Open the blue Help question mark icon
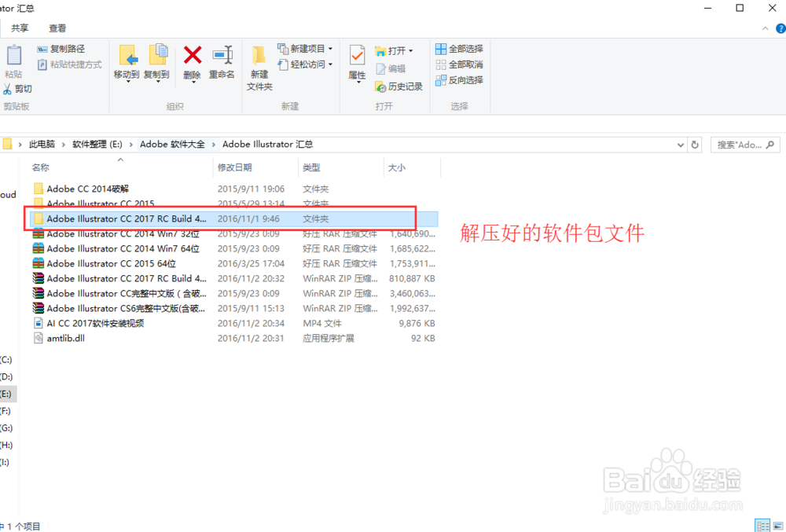The width and height of the screenshot is (786, 532). pyautogui.click(x=780, y=29)
